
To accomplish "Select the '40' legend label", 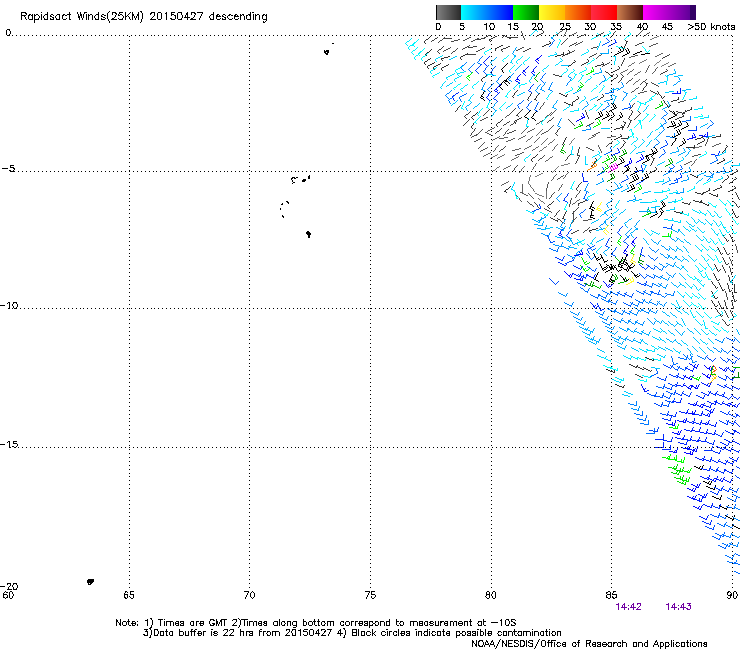I will (642, 27).
